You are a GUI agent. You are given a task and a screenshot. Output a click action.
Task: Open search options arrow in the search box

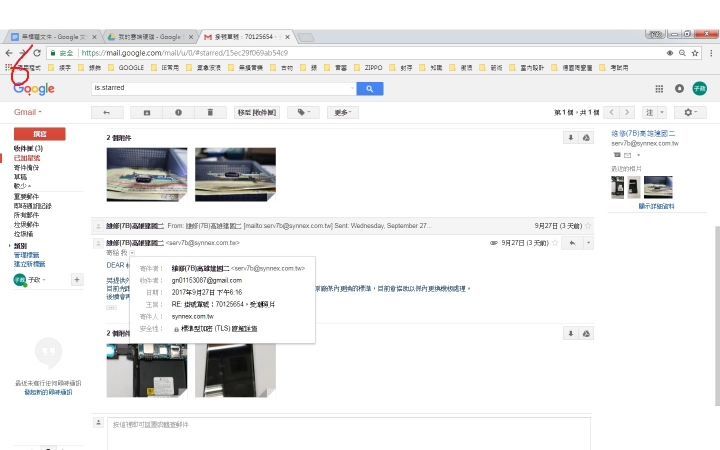(352, 88)
